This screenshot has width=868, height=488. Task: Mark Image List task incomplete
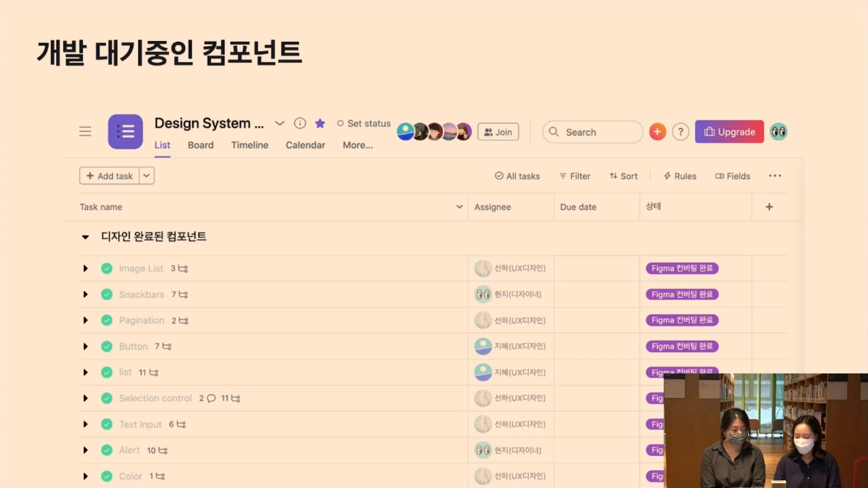pos(107,268)
